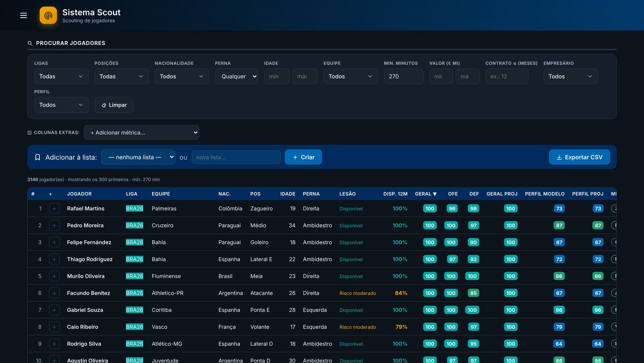Select player name Facundo Benítez
This screenshot has height=363, width=644.
point(89,293)
